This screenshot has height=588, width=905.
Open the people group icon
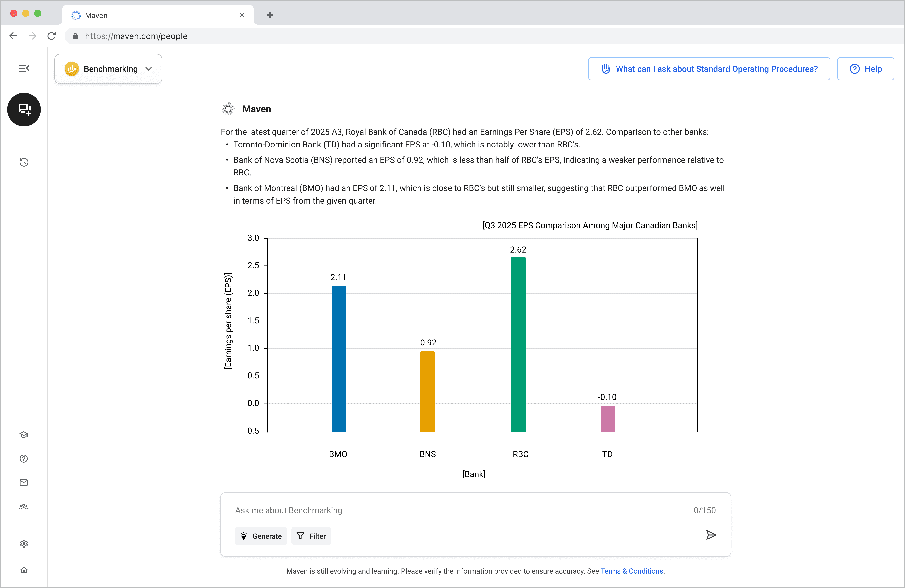click(x=24, y=507)
